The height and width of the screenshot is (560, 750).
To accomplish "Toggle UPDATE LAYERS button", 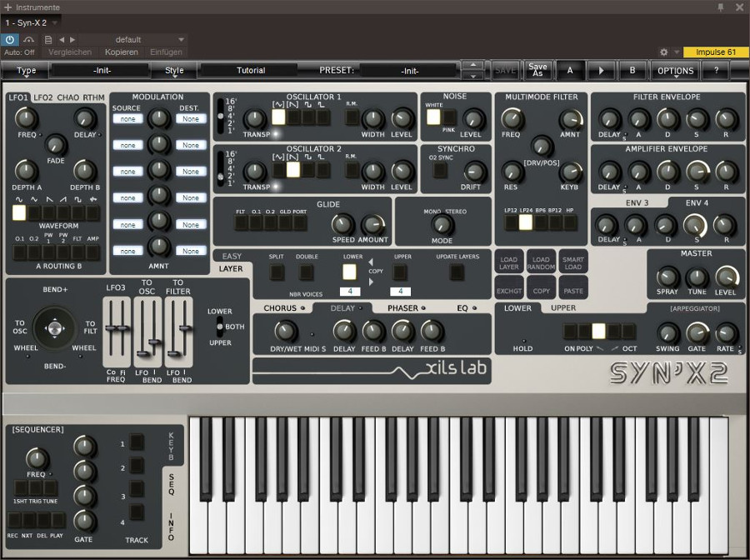I will point(457,272).
